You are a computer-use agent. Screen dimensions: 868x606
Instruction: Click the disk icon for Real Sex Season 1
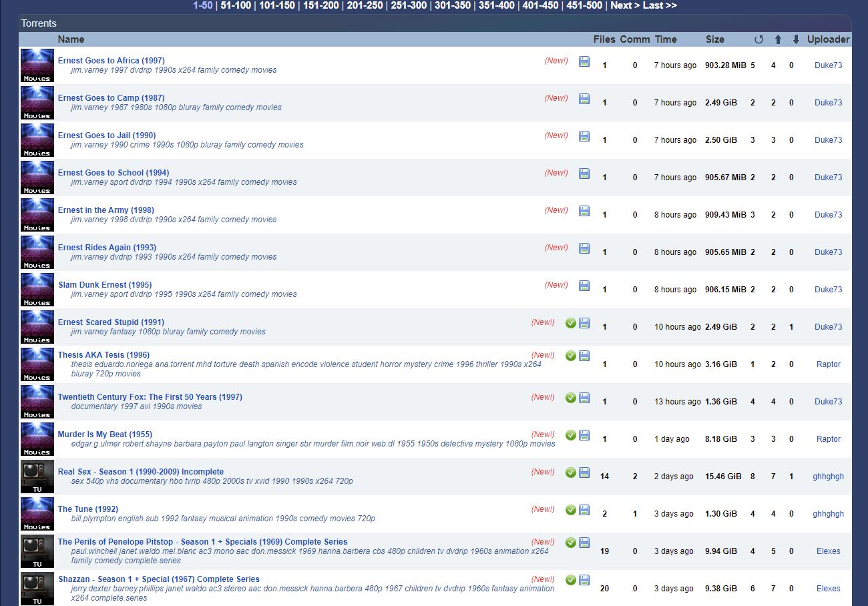pyautogui.click(x=584, y=473)
